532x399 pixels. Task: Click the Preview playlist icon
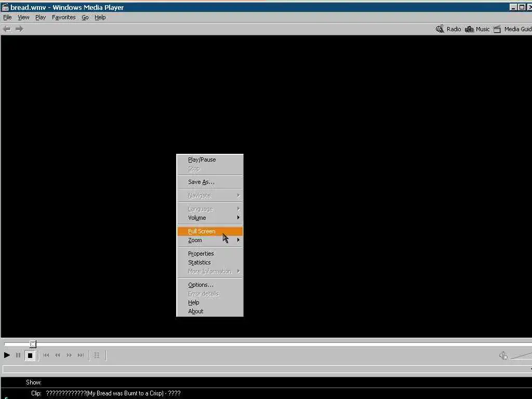point(97,355)
